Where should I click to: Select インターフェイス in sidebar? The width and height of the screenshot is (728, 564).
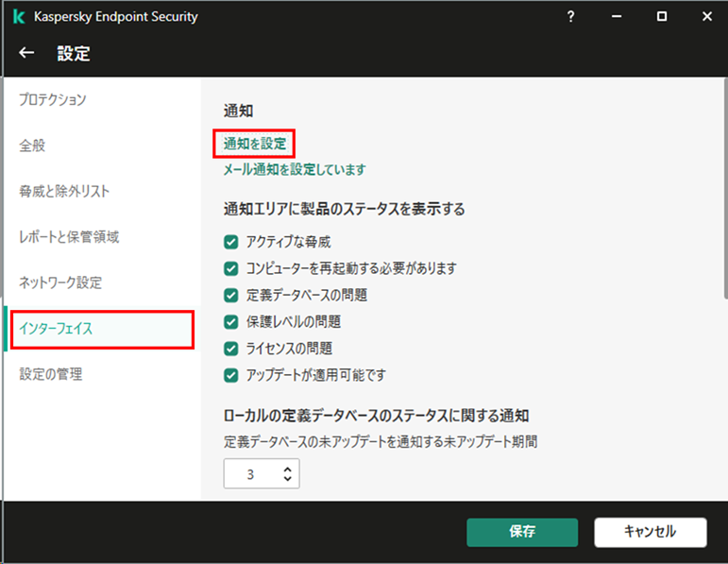(x=102, y=330)
